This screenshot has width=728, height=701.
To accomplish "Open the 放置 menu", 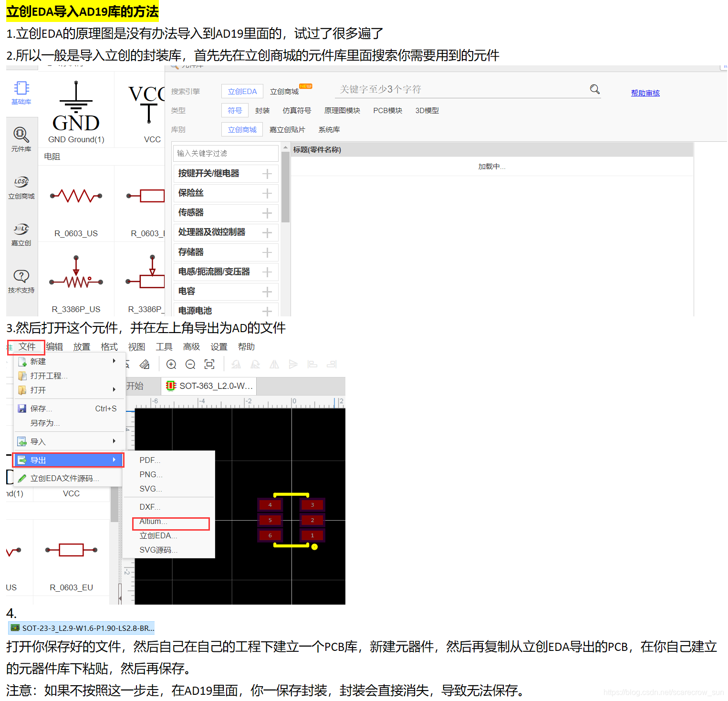I will tap(82, 347).
